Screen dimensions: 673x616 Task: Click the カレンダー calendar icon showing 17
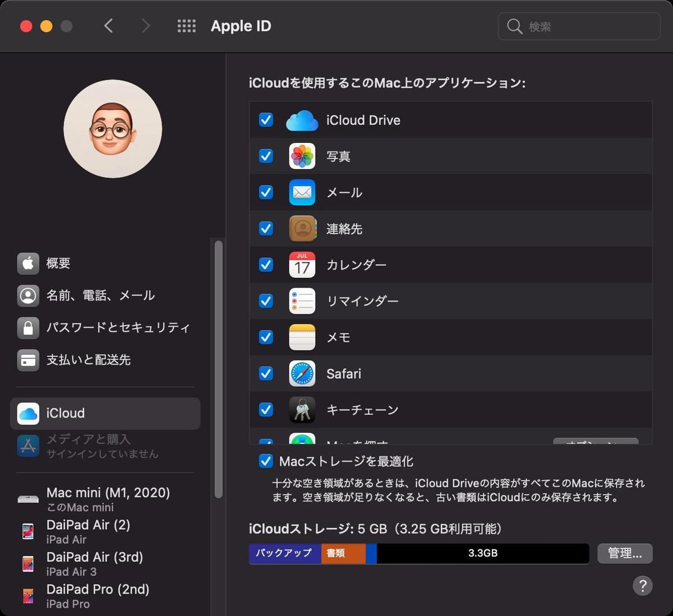point(302,265)
